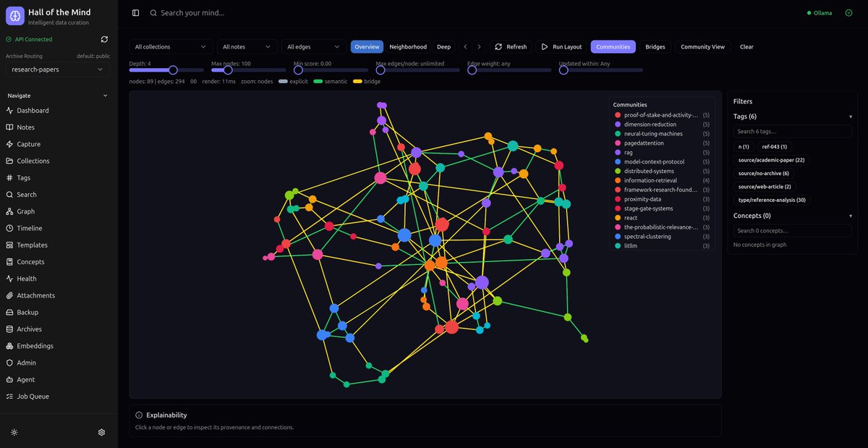Focus the Search 6 tags field
The width and height of the screenshot is (868, 448).
(793, 132)
